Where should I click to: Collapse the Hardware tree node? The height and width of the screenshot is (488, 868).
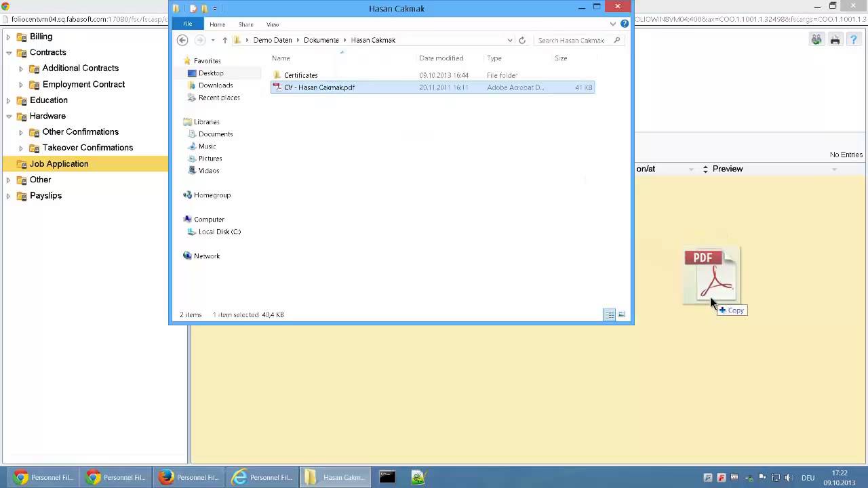(x=8, y=116)
